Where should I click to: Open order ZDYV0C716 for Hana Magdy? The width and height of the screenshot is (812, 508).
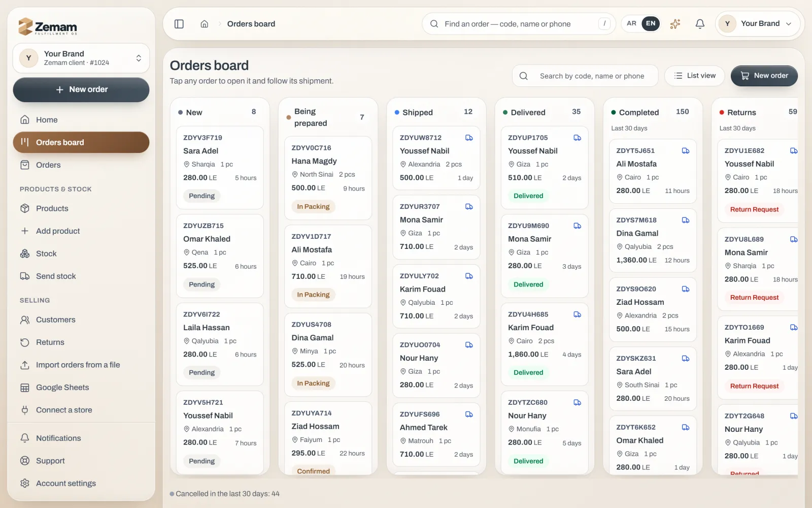tap(328, 178)
